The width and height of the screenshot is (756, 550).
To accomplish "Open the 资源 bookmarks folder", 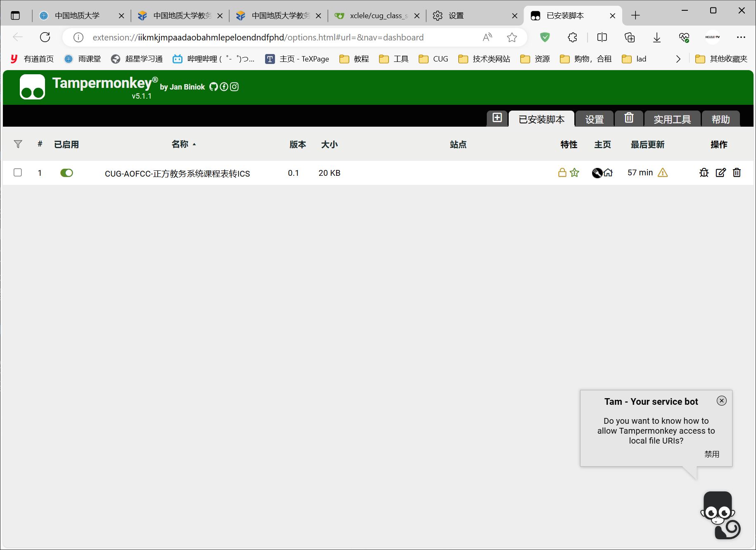I will pyautogui.click(x=535, y=59).
